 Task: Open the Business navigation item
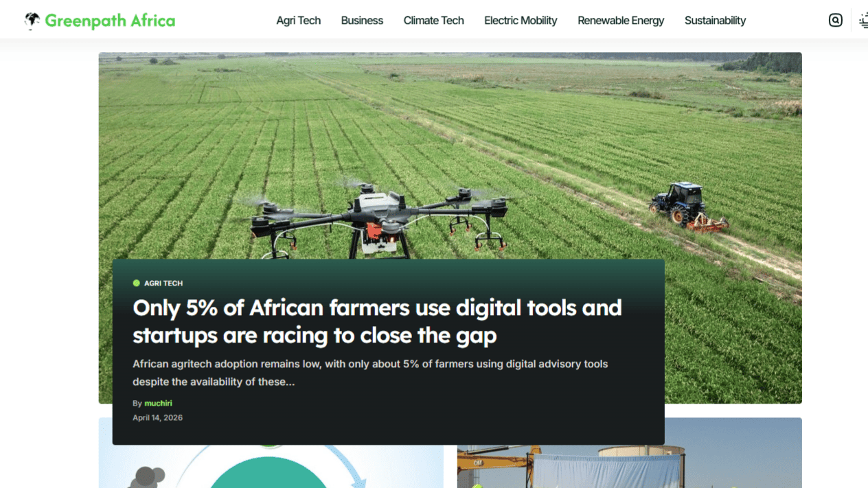(362, 20)
